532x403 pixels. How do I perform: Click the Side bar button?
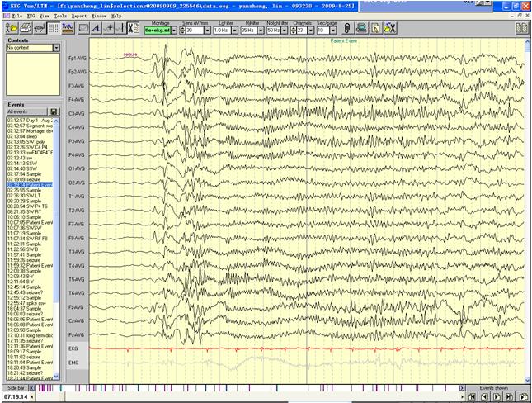[16, 388]
